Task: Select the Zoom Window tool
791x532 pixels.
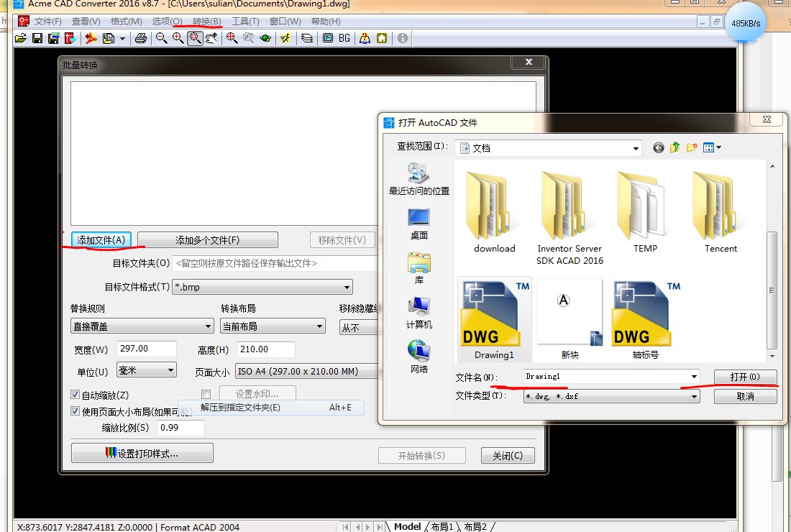Action: [x=195, y=39]
